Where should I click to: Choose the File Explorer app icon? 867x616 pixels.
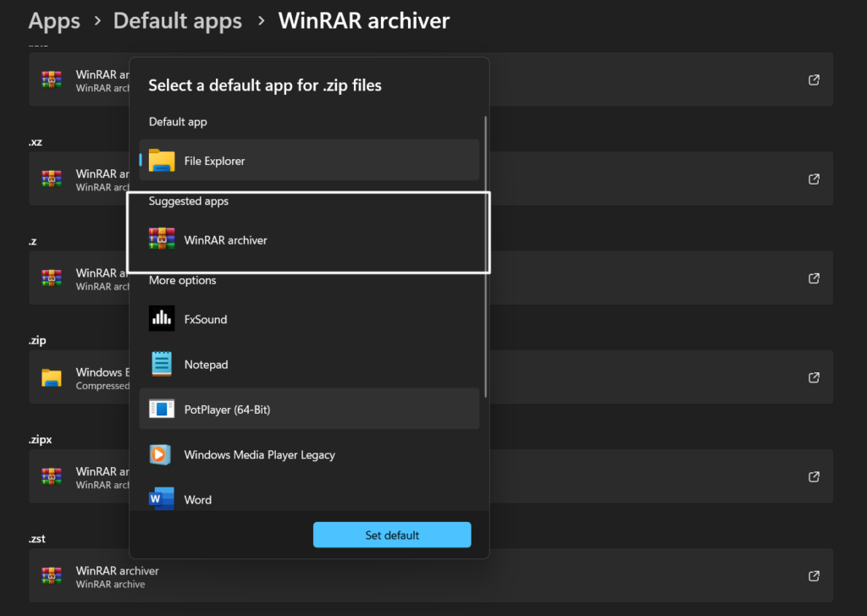tap(162, 159)
